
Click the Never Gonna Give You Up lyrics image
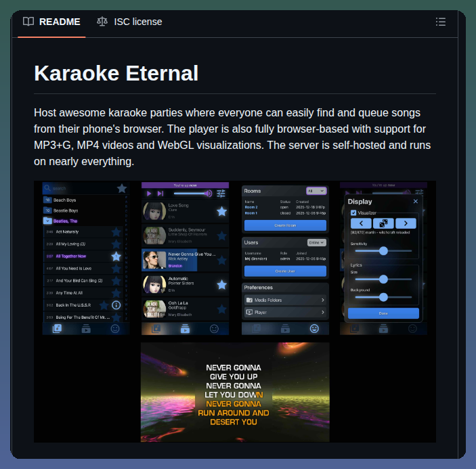235,392
